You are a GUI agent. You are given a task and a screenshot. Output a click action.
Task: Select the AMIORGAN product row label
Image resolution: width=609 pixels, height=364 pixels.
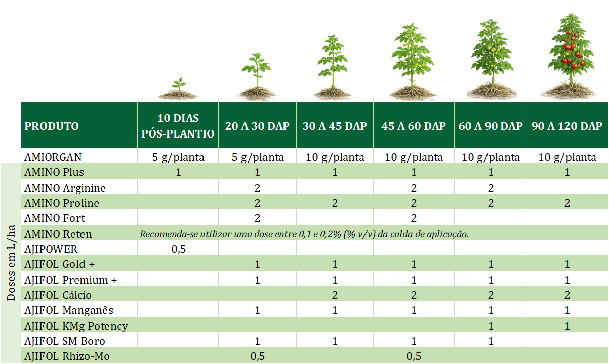[x=53, y=157]
